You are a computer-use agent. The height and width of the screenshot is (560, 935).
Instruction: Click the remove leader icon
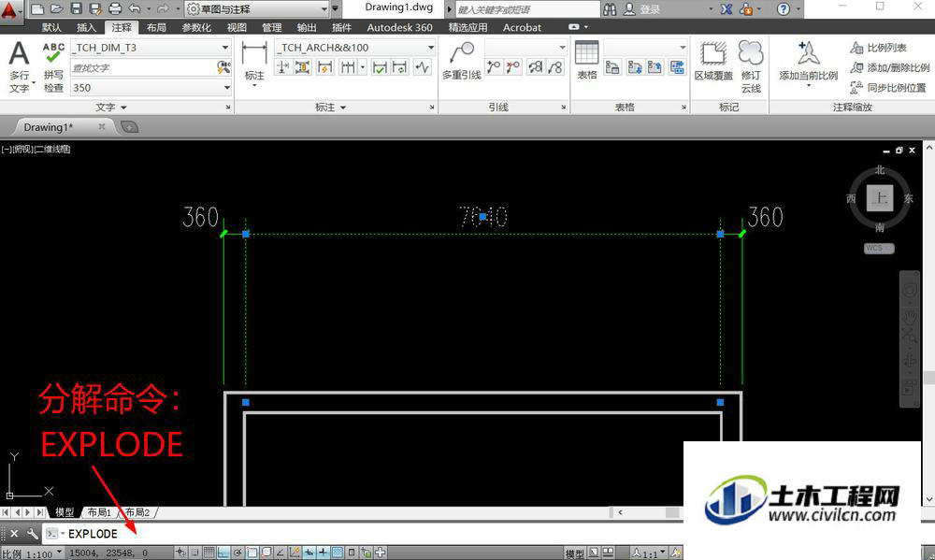pos(512,67)
